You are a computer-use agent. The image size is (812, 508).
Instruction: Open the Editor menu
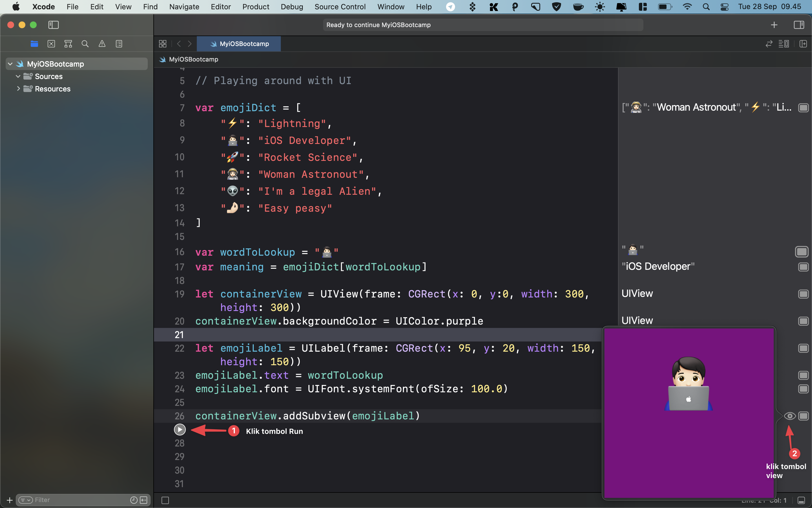click(220, 7)
